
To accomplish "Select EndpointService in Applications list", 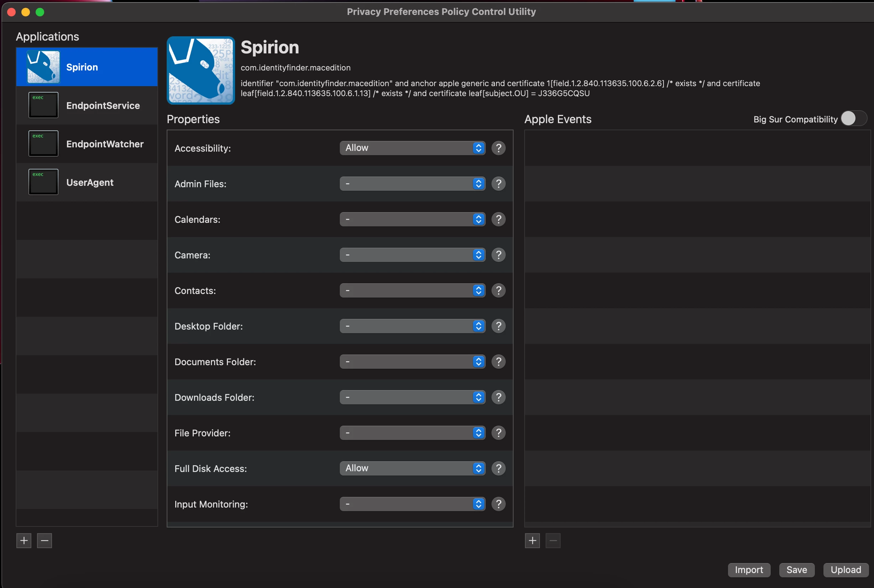I will (87, 105).
